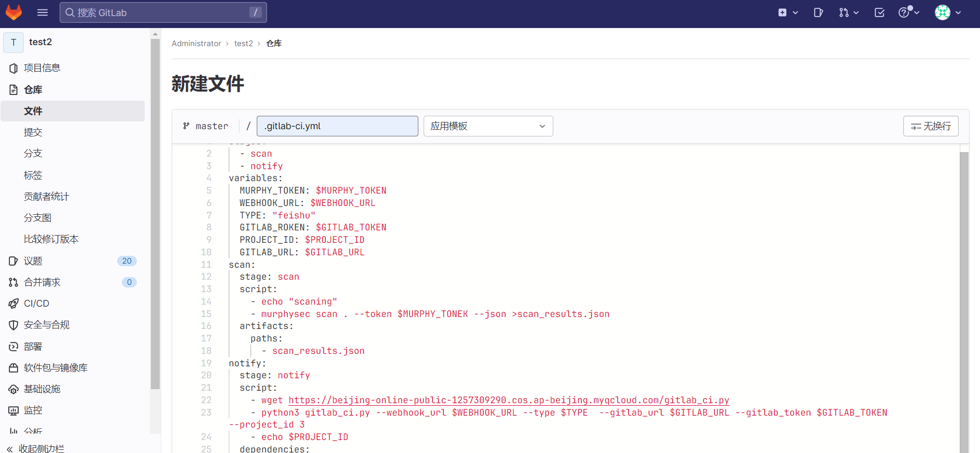
Task: Click the editor vertical scrollbar
Action: click(964, 301)
